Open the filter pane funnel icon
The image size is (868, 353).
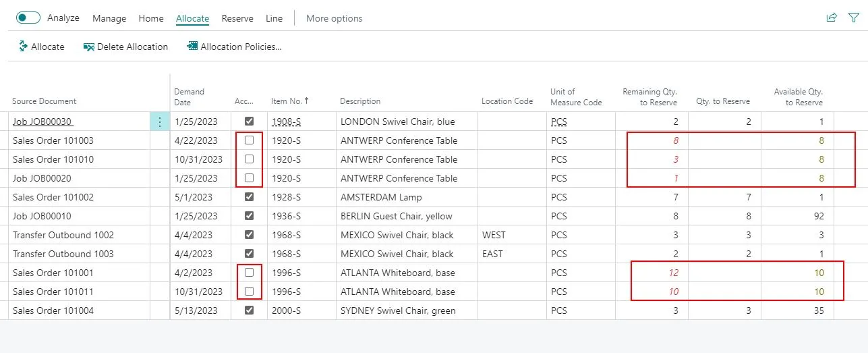click(x=853, y=18)
